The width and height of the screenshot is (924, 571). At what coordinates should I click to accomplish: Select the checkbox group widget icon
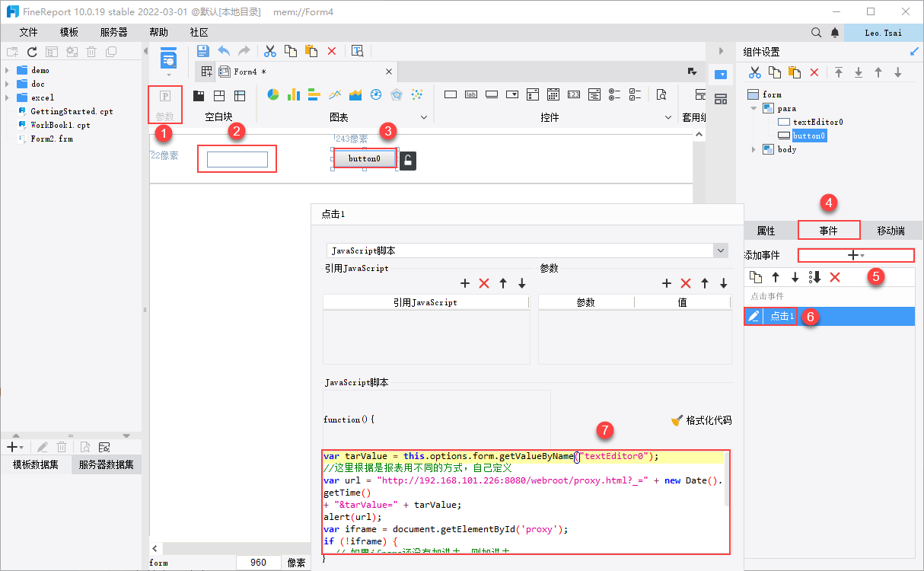[x=635, y=94]
